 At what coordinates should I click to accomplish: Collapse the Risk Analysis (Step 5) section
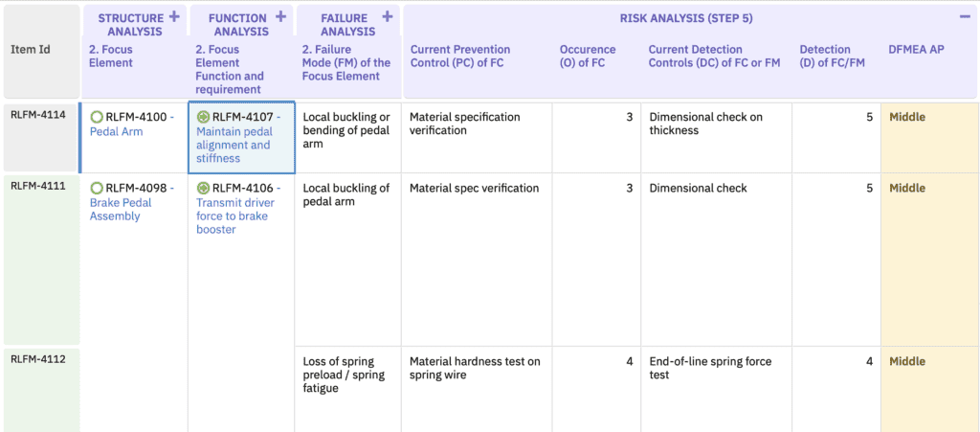pyautogui.click(x=963, y=16)
